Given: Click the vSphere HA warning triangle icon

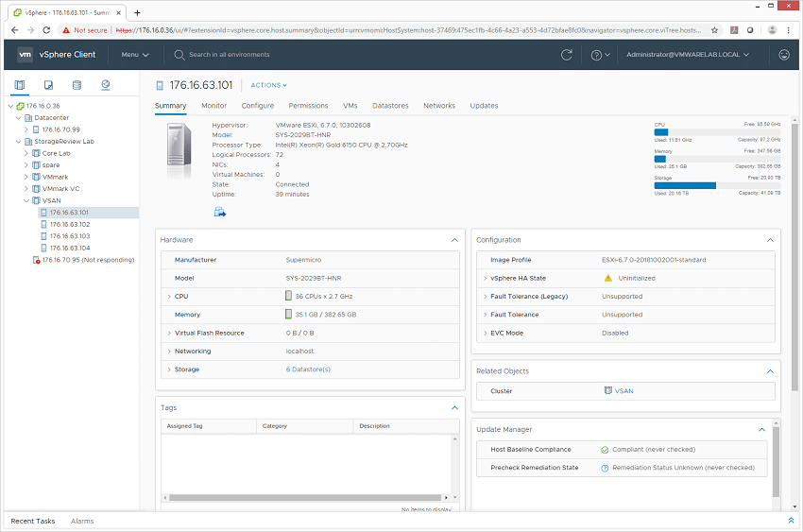Looking at the screenshot, I should pos(607,278).
